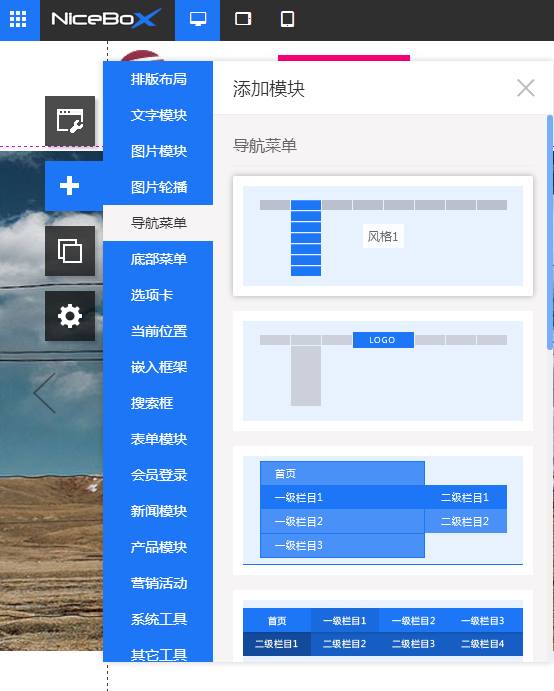Choose the 其它工具 category
This screenshot has width=554, height=691.
click(158, 652)
